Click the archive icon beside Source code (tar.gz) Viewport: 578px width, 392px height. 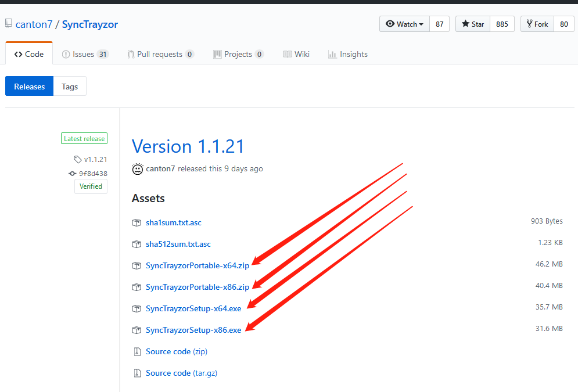(x=137, y=373)
